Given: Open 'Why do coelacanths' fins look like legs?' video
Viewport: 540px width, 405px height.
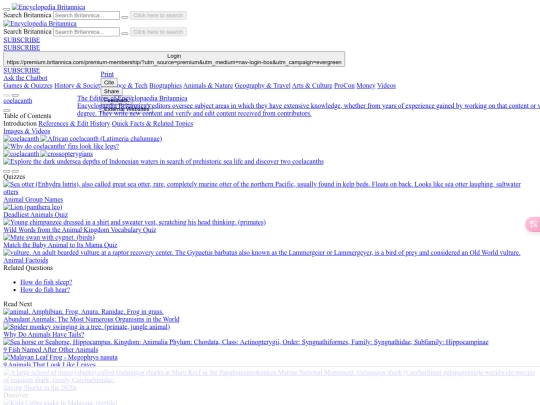Looking at the screenshot, I should [61, 146].
